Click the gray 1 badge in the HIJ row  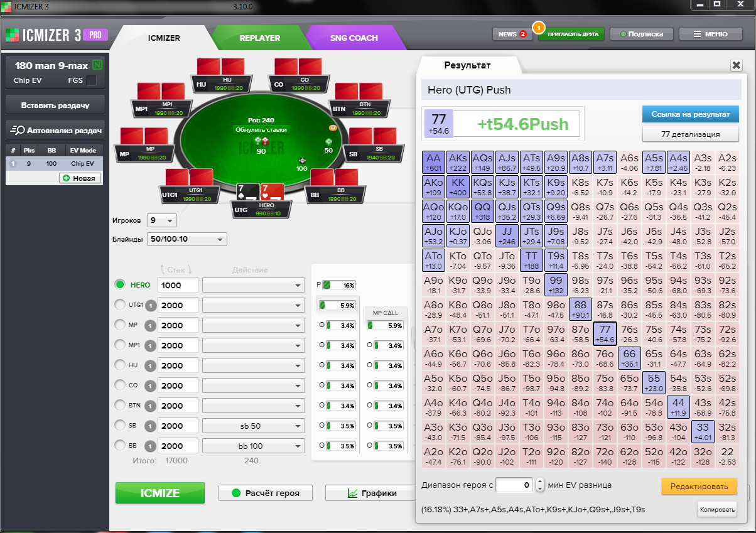click(150, 365)
